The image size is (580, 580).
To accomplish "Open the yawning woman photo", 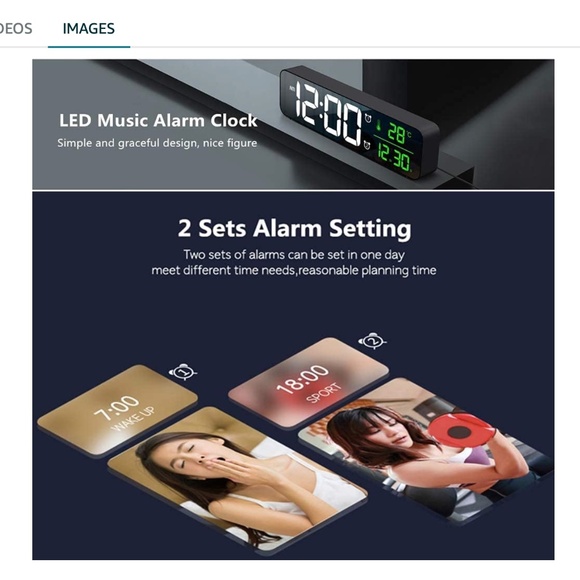I will [x=237, y=479].
